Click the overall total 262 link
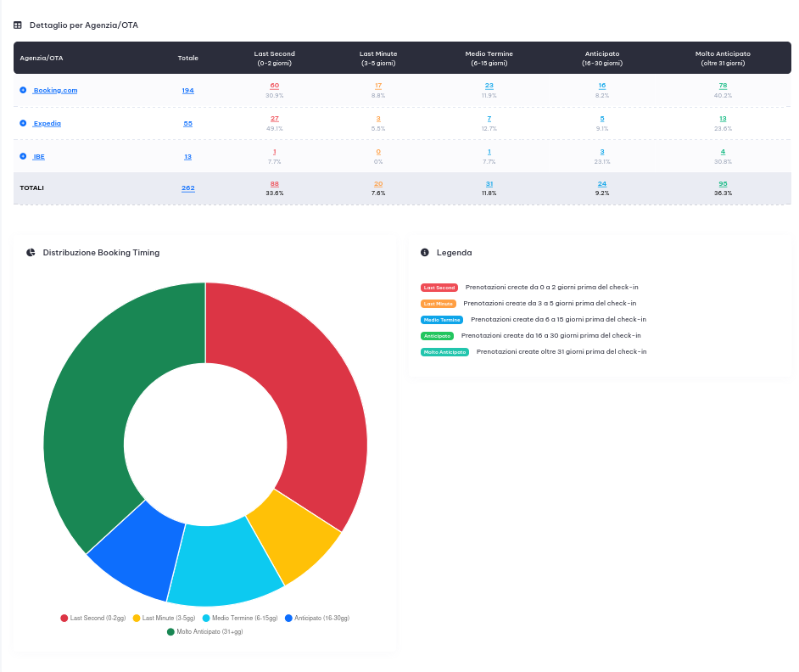The width and height of the screenshot is (799, 672). [x=187, y=188]
